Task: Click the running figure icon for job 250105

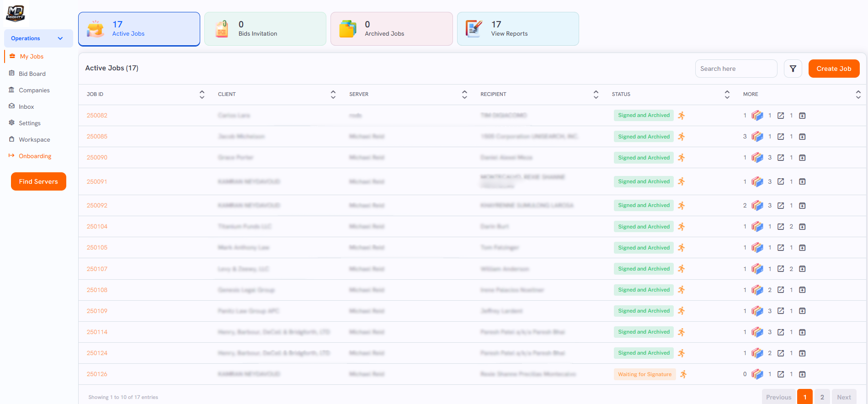Action: (682, 248)
